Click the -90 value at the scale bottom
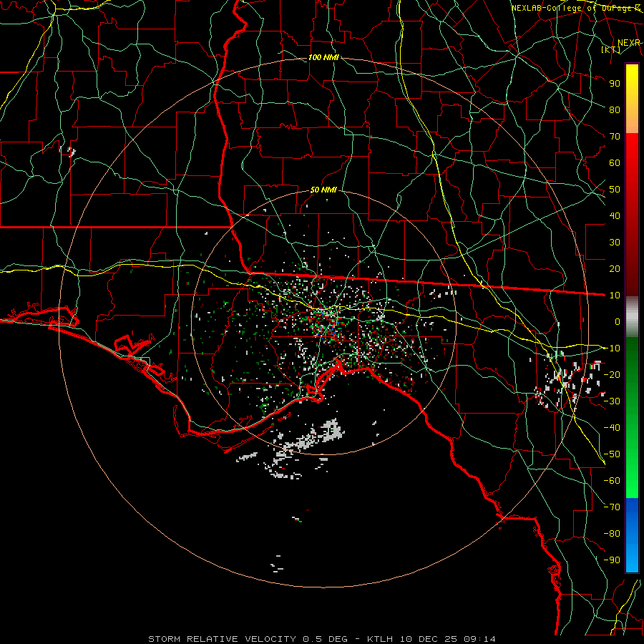The width and height of the screenshot is (644, 644). tap(612, 560)
